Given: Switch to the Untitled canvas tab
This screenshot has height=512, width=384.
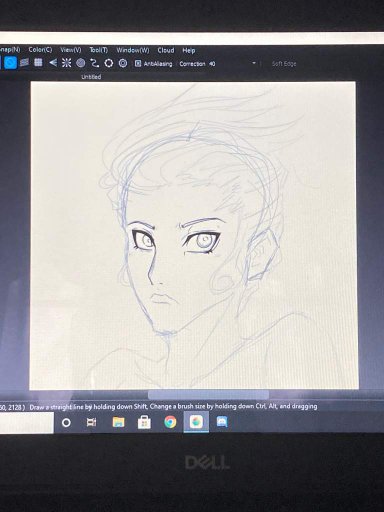Looking at the screenshot, I should [x=91, y=77].
